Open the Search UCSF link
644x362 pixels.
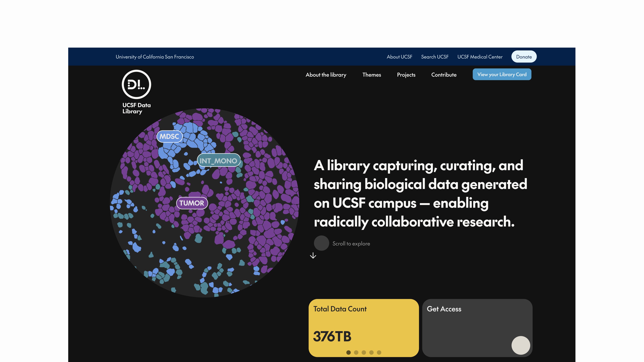[435, 57]
